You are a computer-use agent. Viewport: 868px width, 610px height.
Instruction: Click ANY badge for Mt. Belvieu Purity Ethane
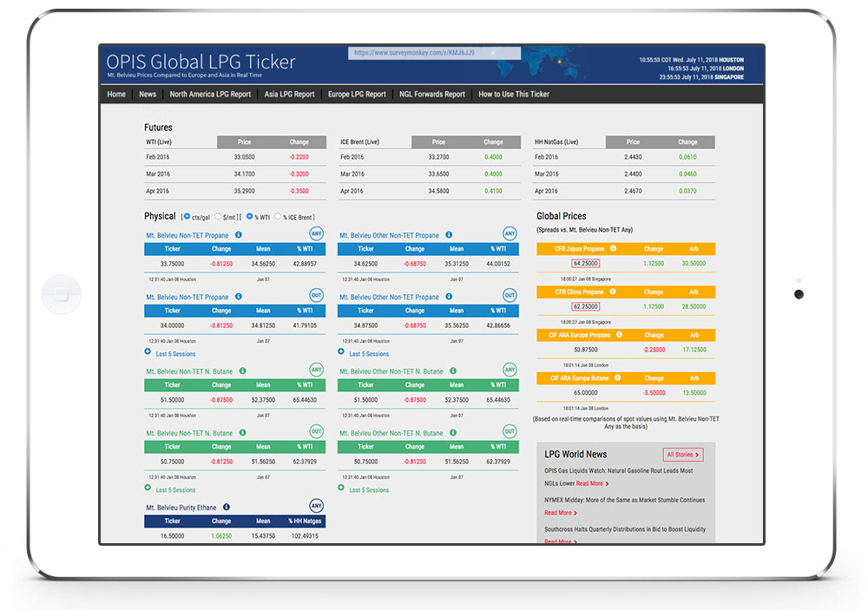click(316, 507)
